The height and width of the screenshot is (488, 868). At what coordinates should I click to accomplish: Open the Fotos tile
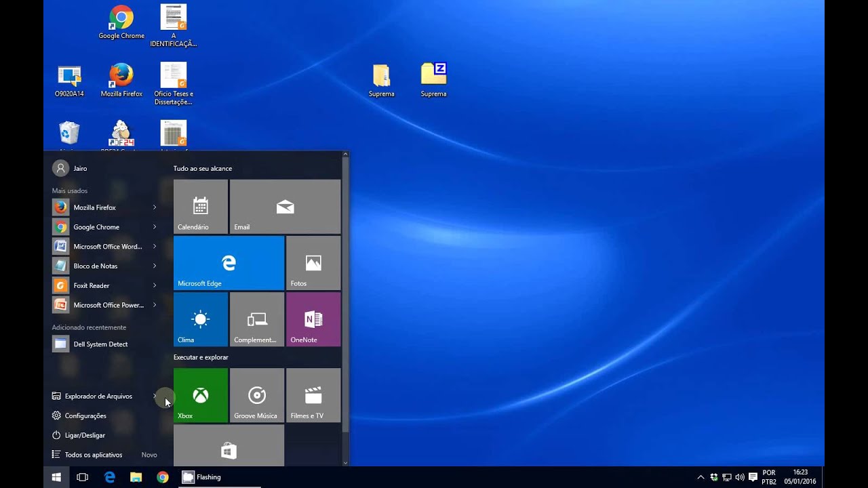(x=313, y=263)
